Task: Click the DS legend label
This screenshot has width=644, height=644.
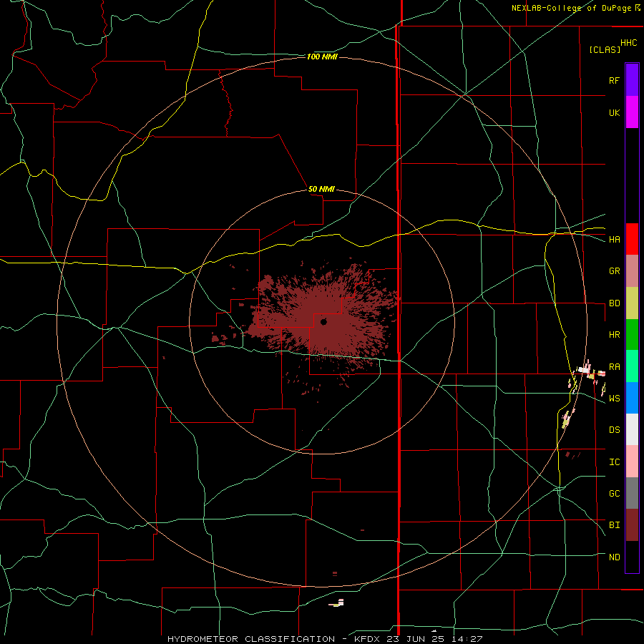Action: pyautogui.click(x=614, y=429)
